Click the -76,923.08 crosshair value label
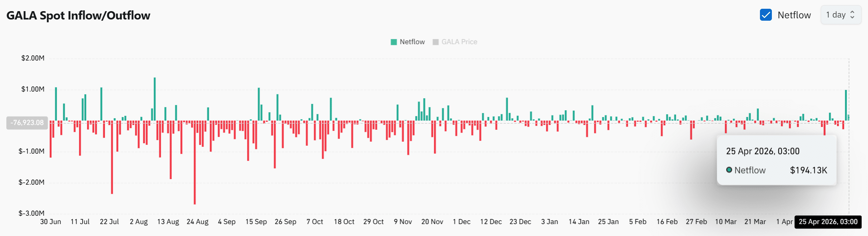This screenshot has width=868, height=236. [27, 123]
